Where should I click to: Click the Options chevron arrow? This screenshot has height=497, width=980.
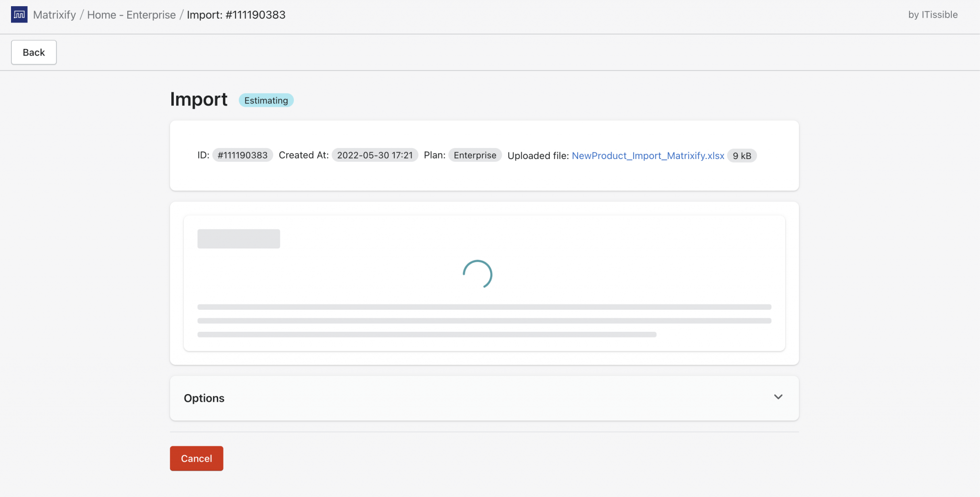tap(778, 397)
